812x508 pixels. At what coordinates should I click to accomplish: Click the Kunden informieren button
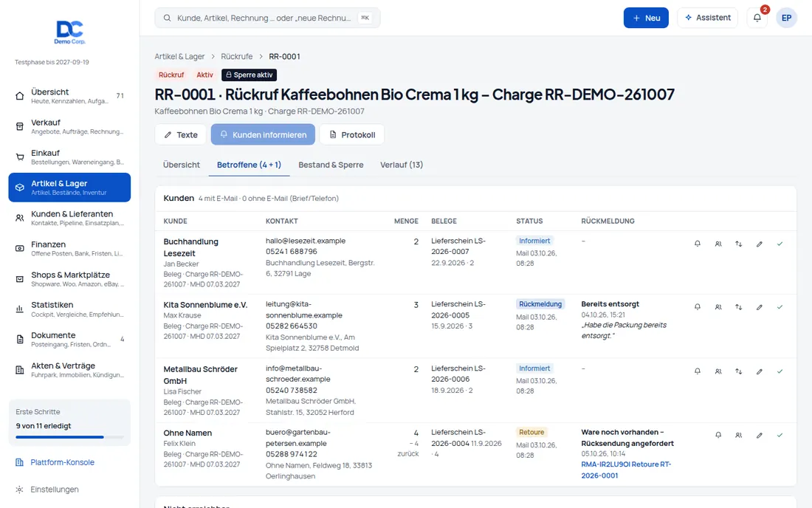[263, 134]
